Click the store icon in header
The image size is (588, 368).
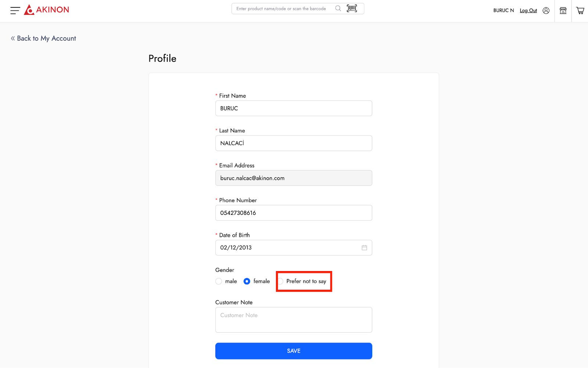[x=563, y=11]
